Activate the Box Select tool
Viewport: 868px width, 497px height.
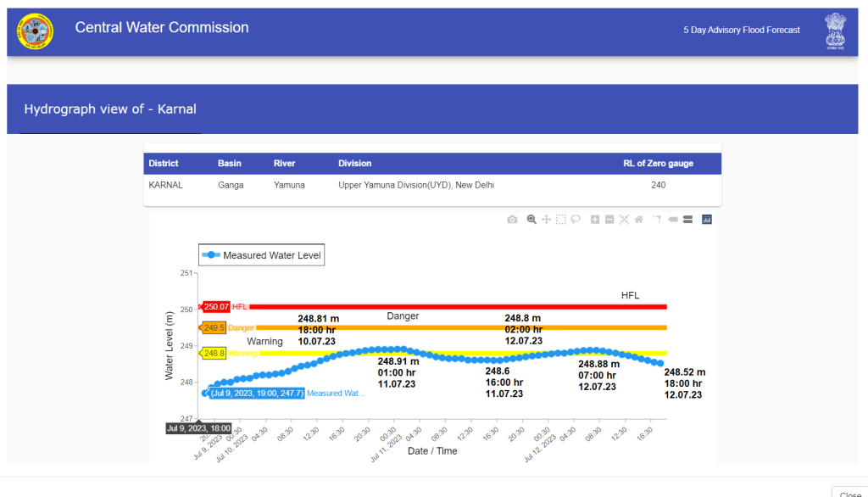point(560,220)
